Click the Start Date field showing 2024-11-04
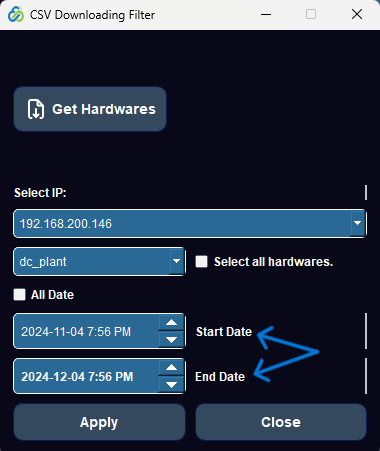The height and width of the screenshot is (451, 380). tap(86, 331)
